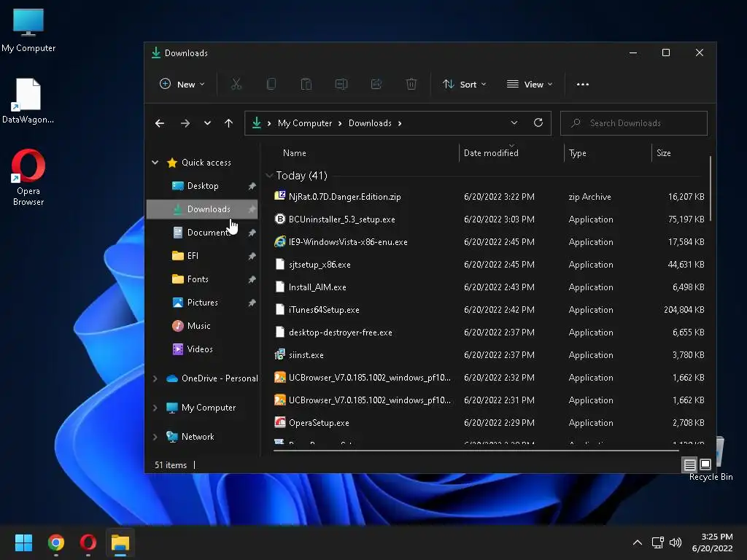747x560 pixels.
Task: Expand the address bar history dropdown
Action: coord(514,122)
